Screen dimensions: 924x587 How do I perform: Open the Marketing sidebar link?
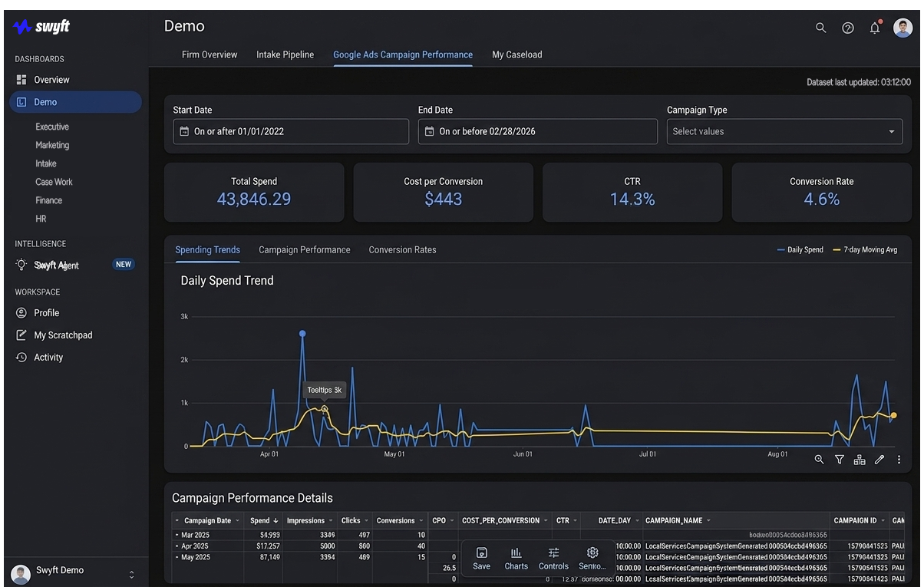(x=52, y=145)
